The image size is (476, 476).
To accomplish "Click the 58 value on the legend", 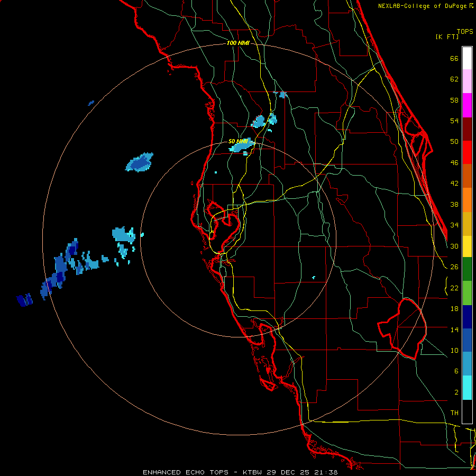I will [x=454, y=100].
